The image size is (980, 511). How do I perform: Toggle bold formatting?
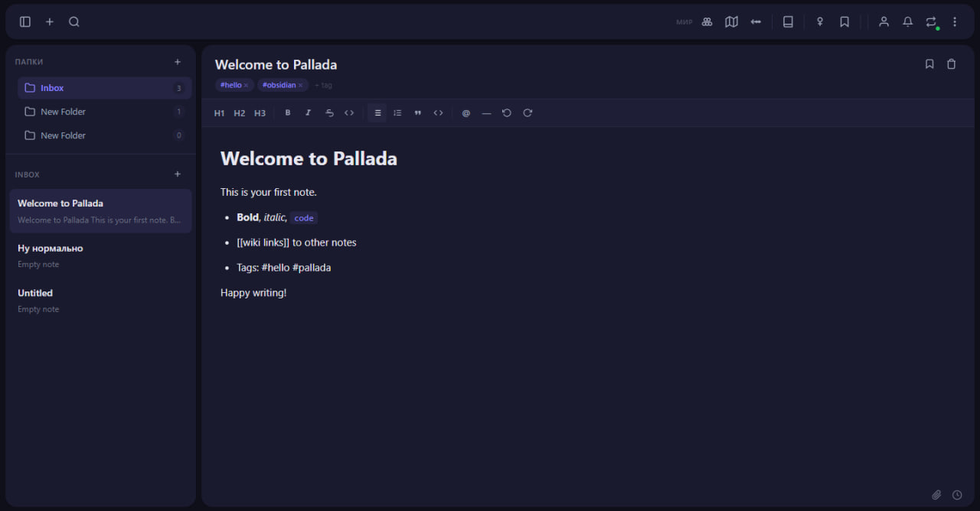point(288,113)
